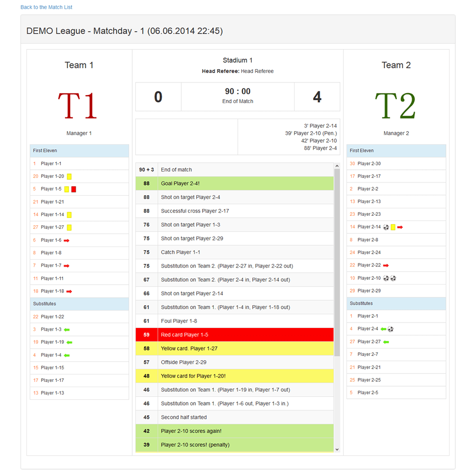Click the yellow card icon beside Player 1-27
The image size is (476, 476).
69,227
